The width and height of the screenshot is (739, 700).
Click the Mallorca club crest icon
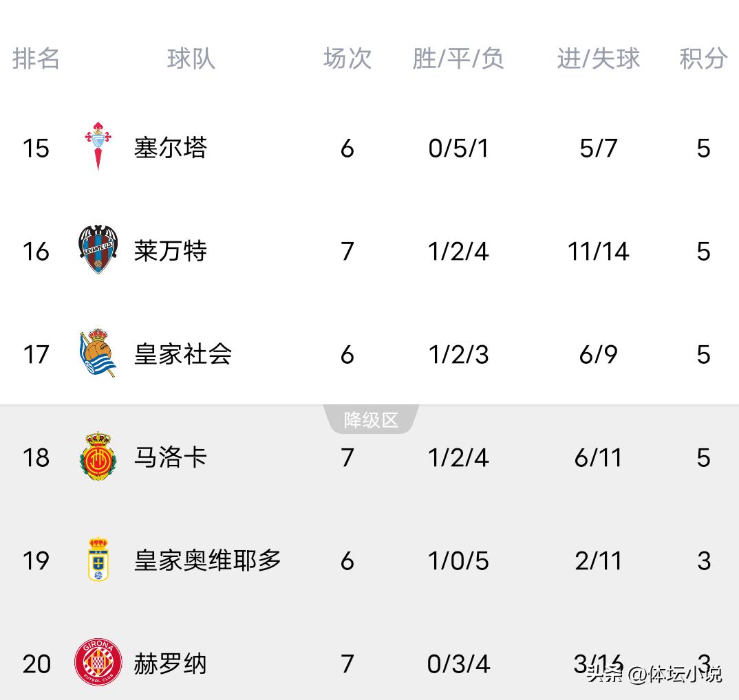[x=98, y=457]
